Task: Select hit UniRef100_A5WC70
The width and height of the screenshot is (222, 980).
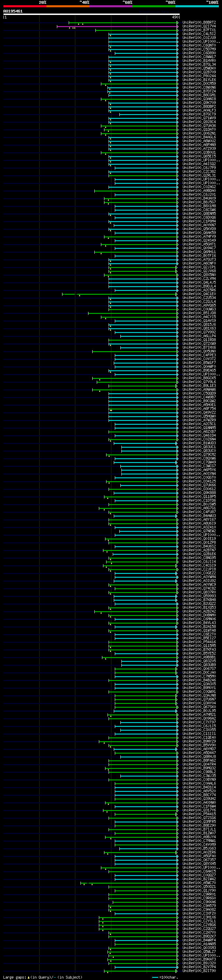Action: pyautogui.click(x=199, y=883)
